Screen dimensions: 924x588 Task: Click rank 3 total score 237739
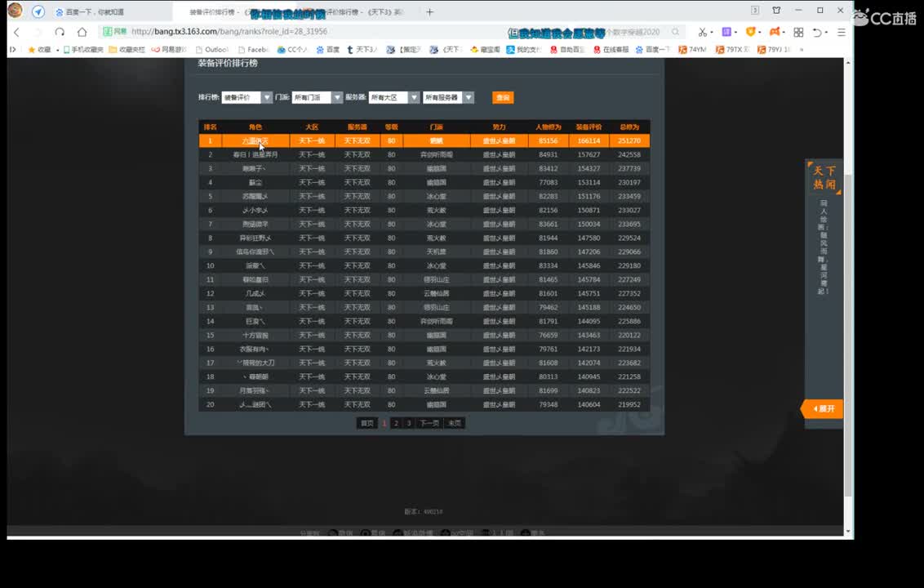(629, 169)
